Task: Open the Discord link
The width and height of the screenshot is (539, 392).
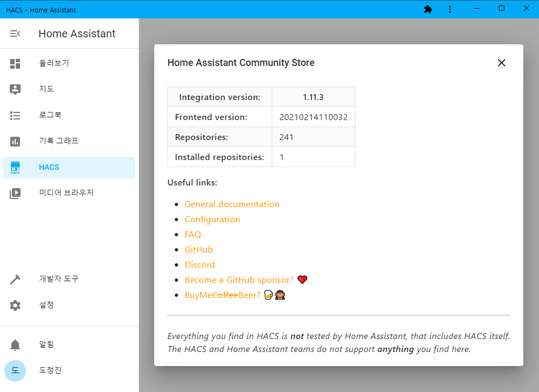Action: (x=200, y=265)
